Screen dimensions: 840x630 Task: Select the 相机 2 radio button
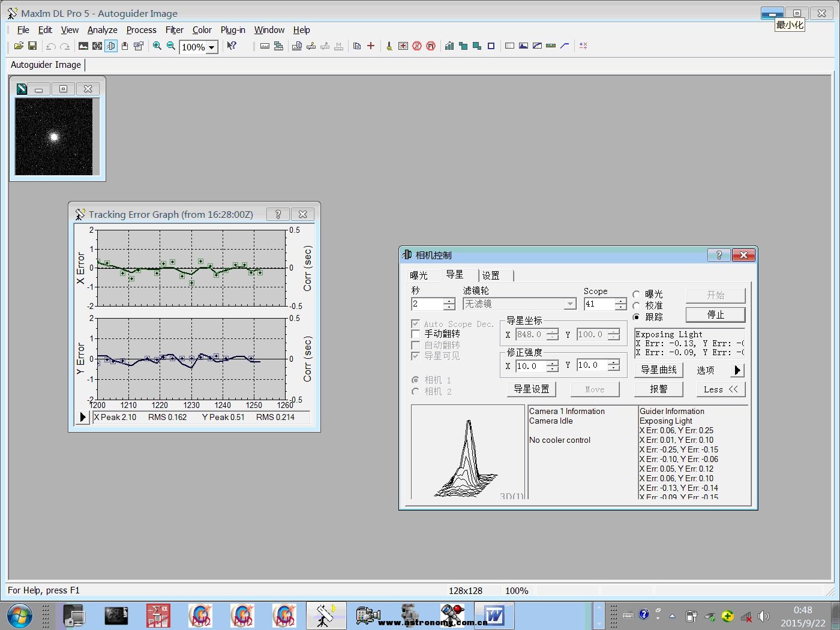415,392
